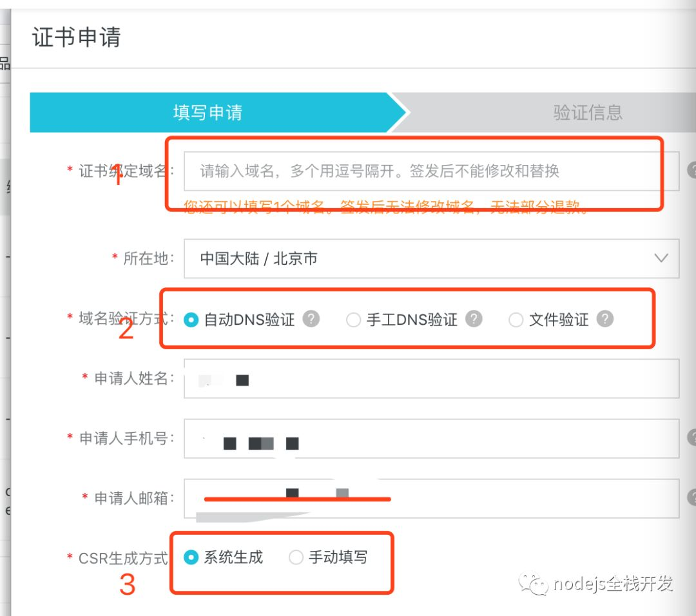Choose 文件验证 verification option

pos(516,320)
